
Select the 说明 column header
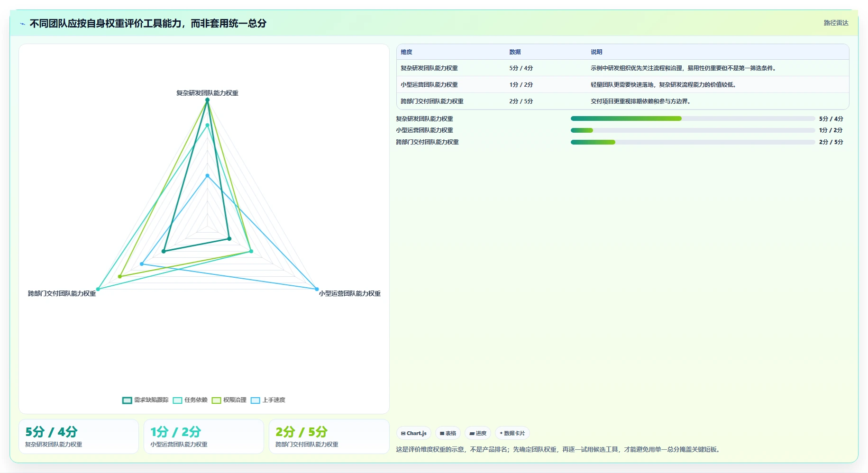[x=596, y=52]
